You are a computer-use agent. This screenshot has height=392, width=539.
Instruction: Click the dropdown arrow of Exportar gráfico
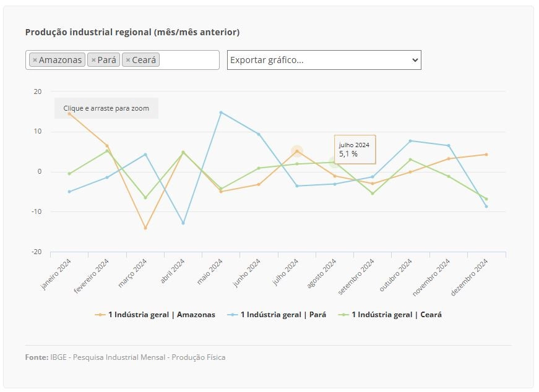415,60
